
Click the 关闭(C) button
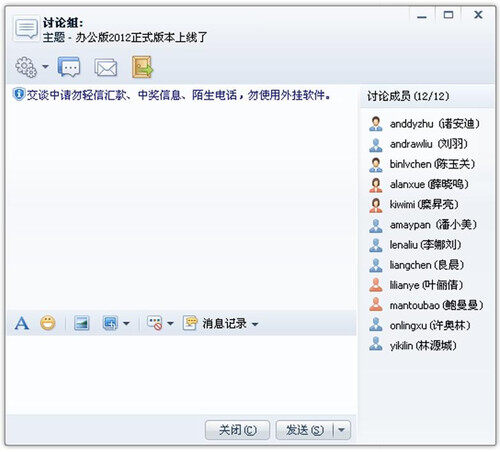[x=237, y=430]
